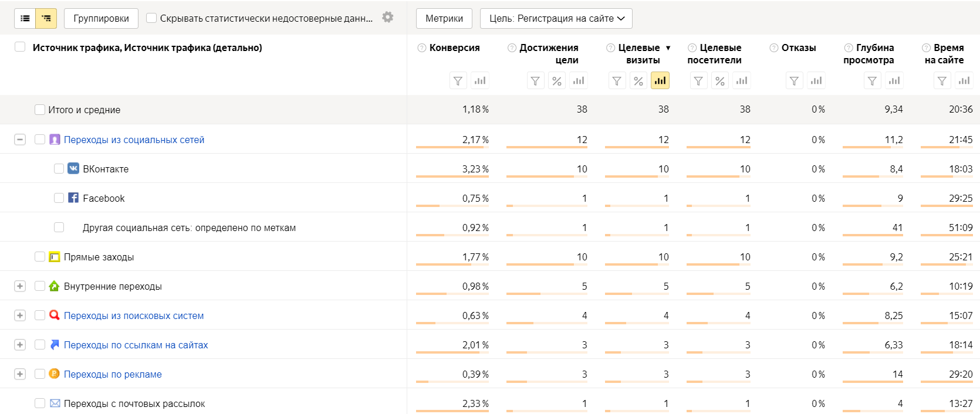Open the Переходы из поисковых систем link
Screen dimensions: 980x414
click(134, 315)
